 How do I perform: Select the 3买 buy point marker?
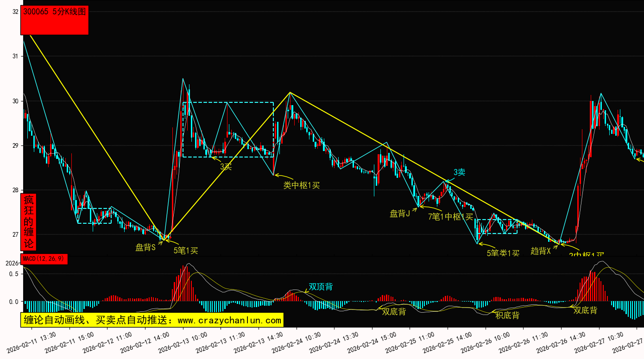tap(226, 166)
